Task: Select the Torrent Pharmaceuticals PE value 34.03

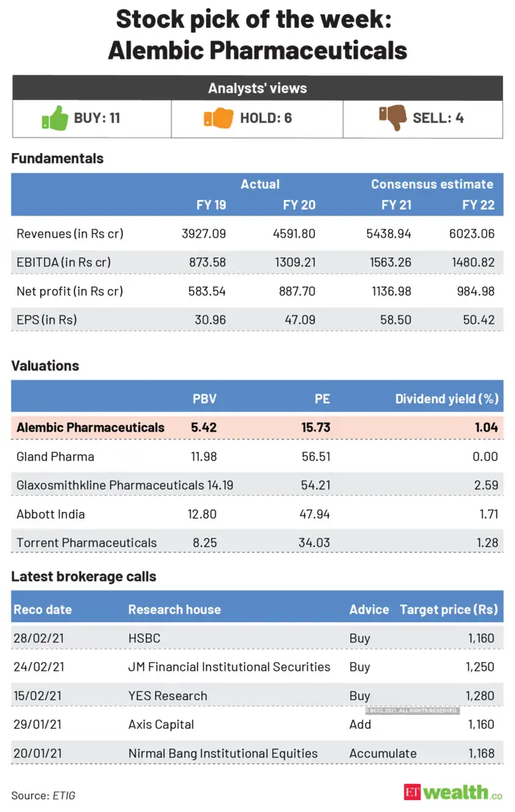Action: click(314, 543)
